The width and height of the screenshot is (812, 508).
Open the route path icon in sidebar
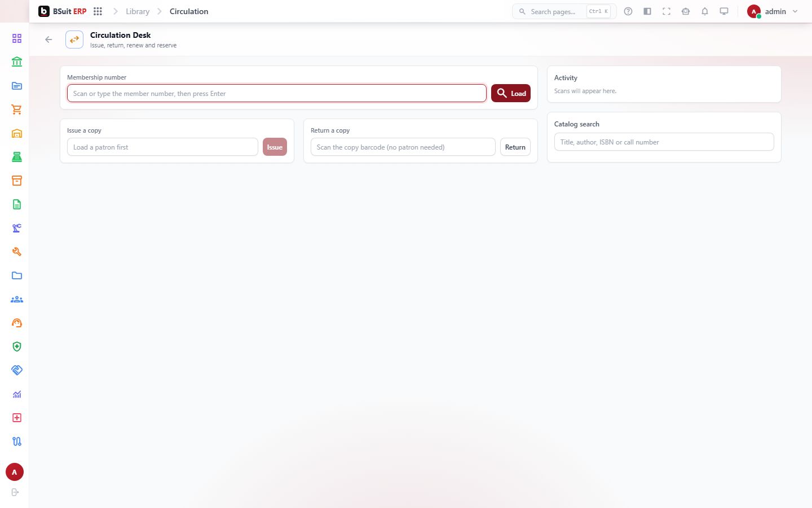[x=17, y=441]
